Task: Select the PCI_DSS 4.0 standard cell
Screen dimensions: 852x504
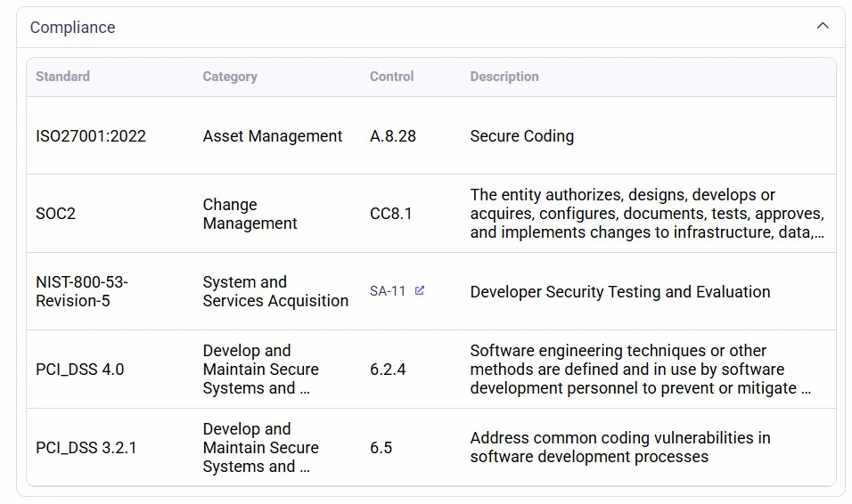Action: pyautogui.click(x=80, y=370)
